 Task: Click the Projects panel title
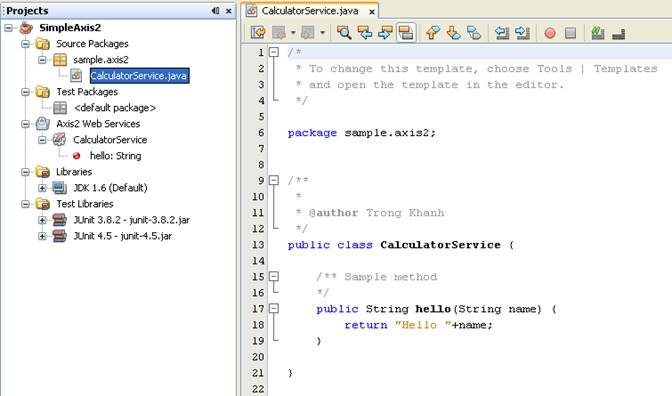click(27, 11)
